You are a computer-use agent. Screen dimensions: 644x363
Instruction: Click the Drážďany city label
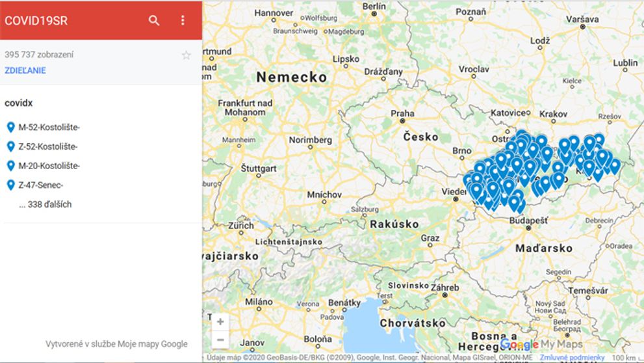pos(383,72)
